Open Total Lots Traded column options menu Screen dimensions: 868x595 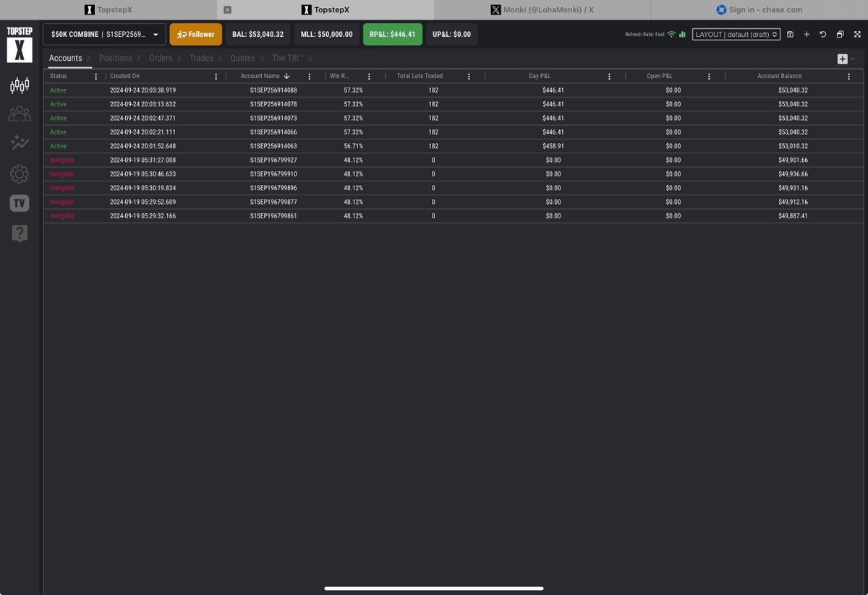[469, 76]
